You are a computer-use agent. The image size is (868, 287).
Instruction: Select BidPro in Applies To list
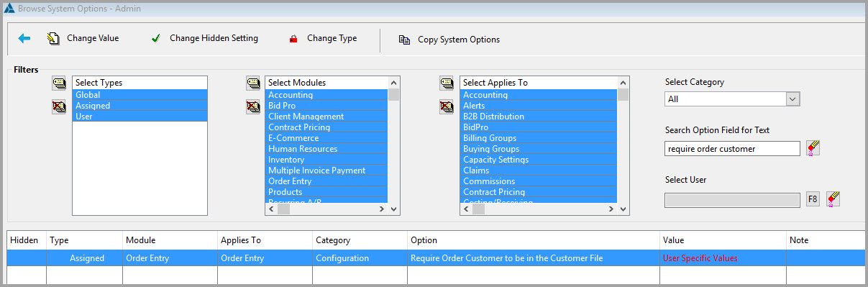tap(539, 127)
